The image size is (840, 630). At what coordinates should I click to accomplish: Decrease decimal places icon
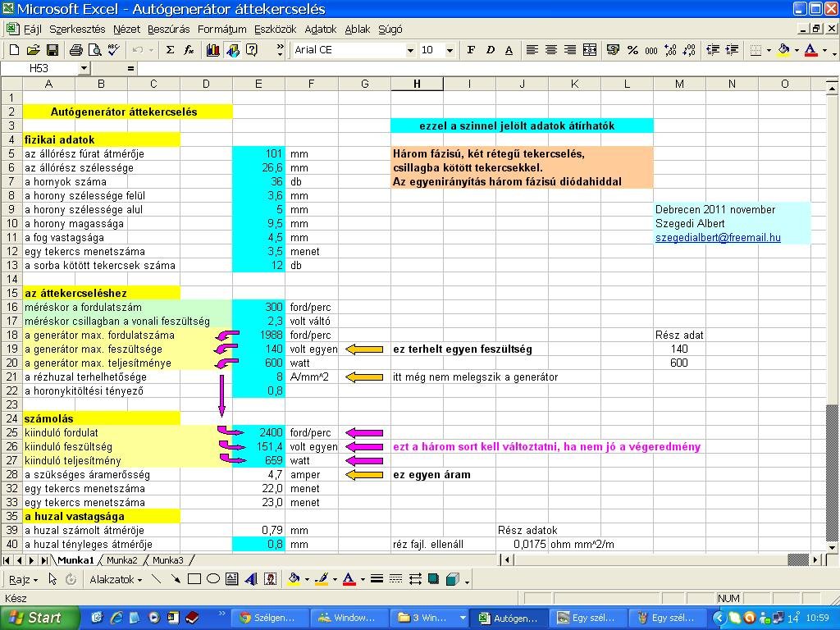689,50
